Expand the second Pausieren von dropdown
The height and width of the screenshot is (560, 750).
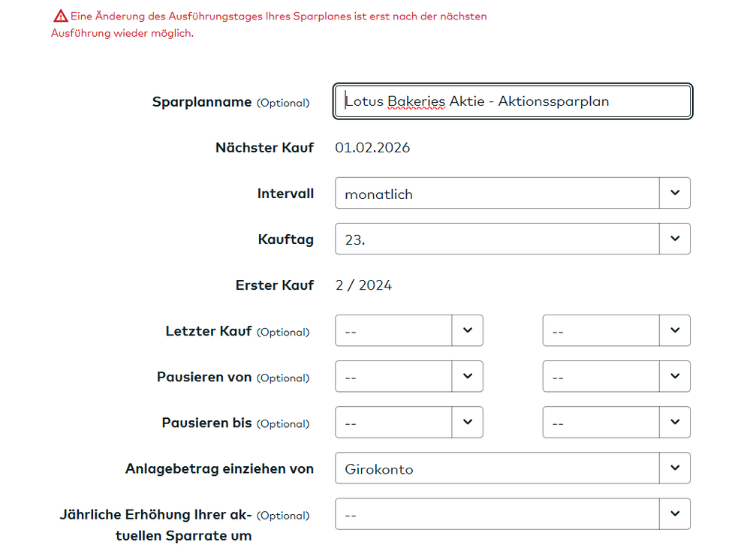616,376
